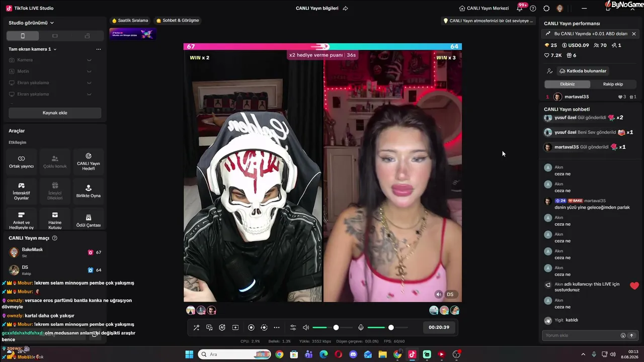Click the add scene plus icon
This screenshot has height=362, width=644.
[235, 327]
